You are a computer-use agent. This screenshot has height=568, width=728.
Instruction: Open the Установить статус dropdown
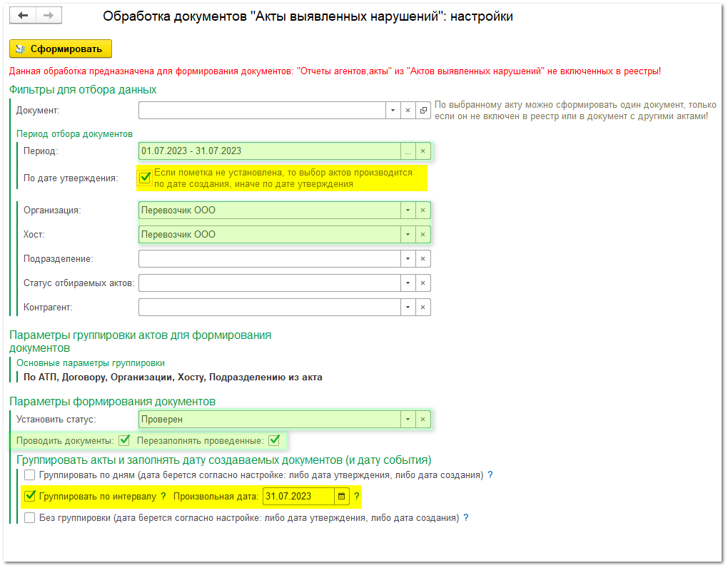(x=407, y=420)
